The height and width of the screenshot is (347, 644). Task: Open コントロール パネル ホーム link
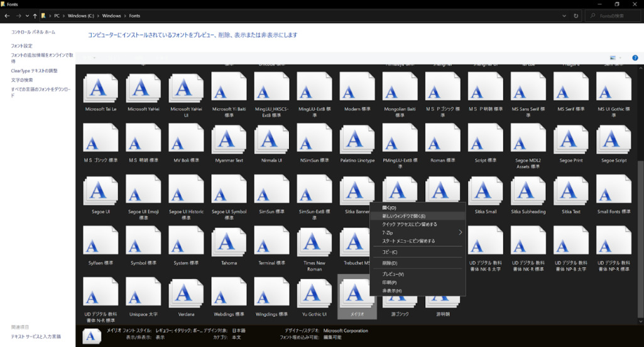33,32
